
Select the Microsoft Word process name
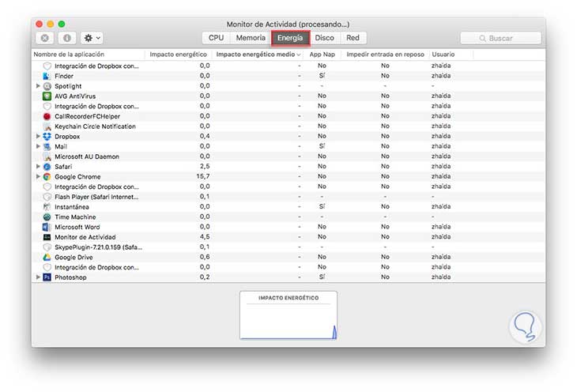(77, 227)
